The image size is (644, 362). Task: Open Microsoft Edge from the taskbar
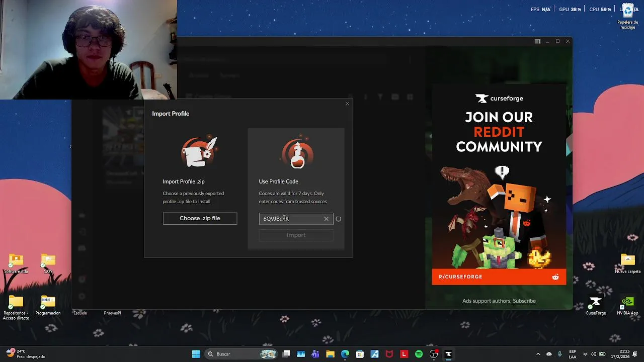click(345, 354)
